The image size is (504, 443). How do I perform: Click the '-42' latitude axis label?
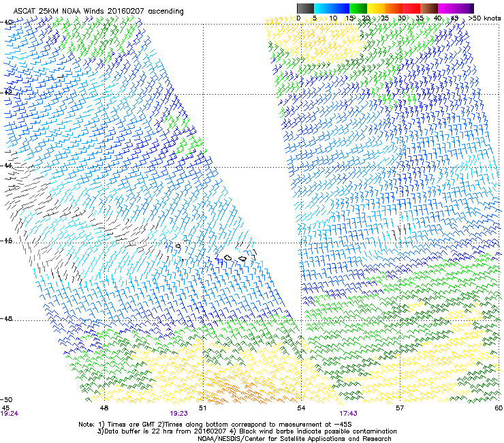pyautogui.click(x=7, y=93)
